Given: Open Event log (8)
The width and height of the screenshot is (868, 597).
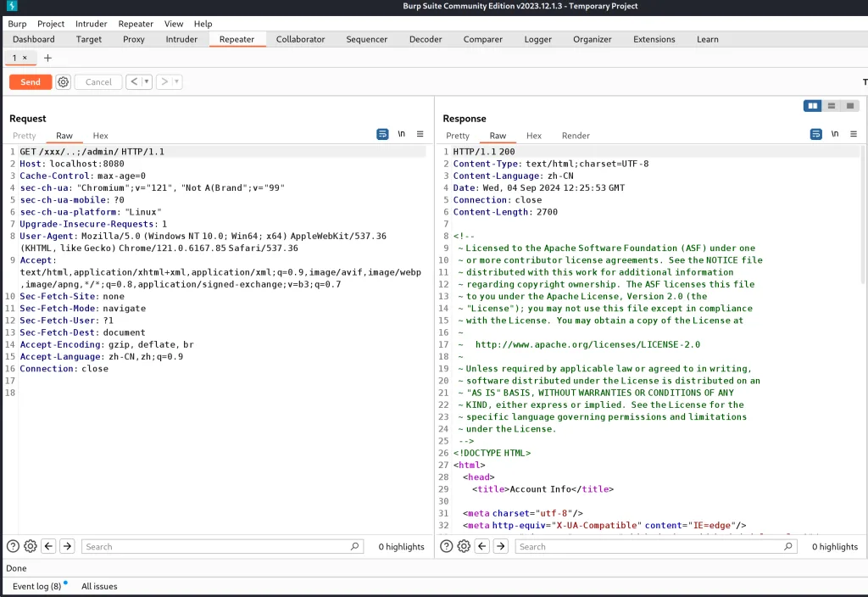Looking at the screenshot, I should click(x=37, y=586).
